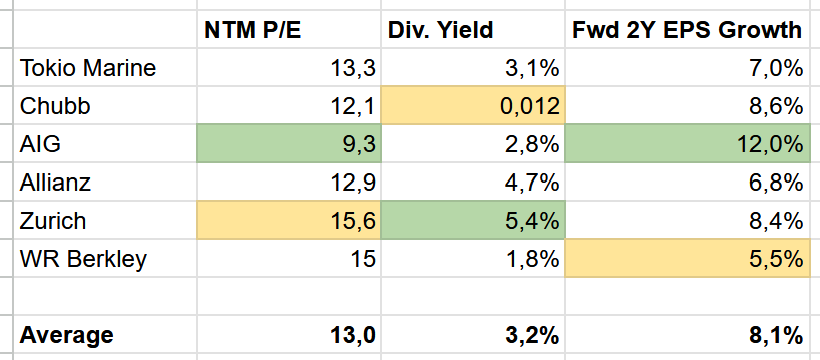Select the yellow Zurich 15,6 cell

[x=289, y=220]
